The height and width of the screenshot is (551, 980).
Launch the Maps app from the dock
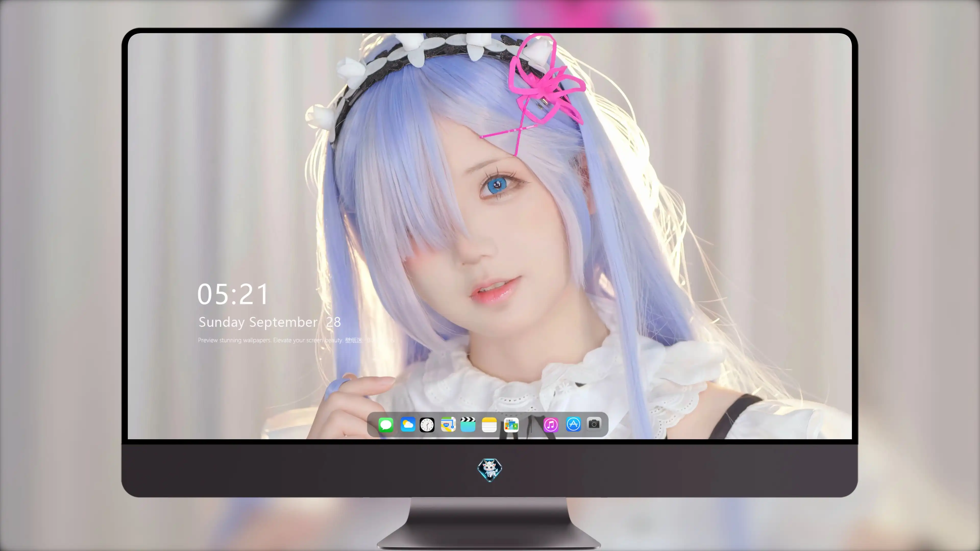tap(448, 424)
